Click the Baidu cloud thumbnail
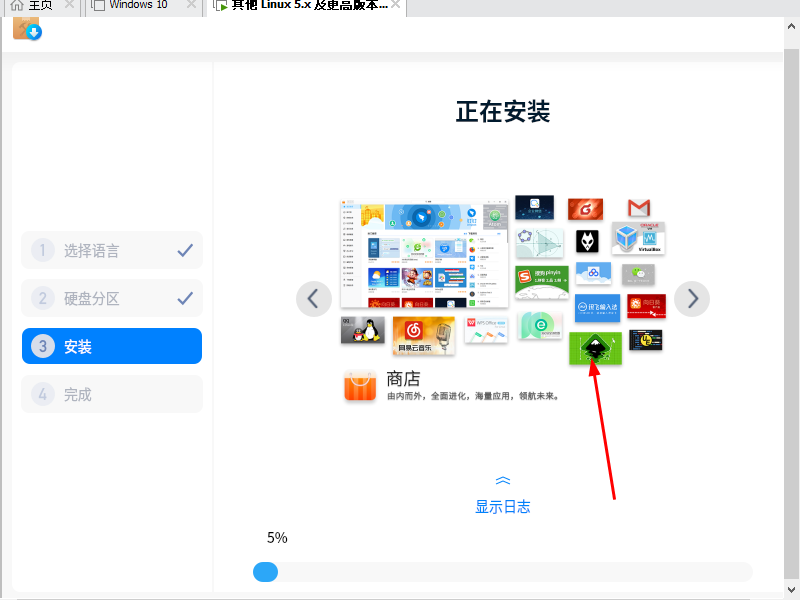 [x=593, y=273]
